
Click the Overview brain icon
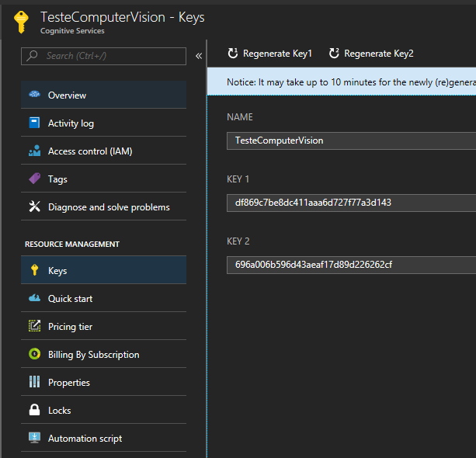34,95
